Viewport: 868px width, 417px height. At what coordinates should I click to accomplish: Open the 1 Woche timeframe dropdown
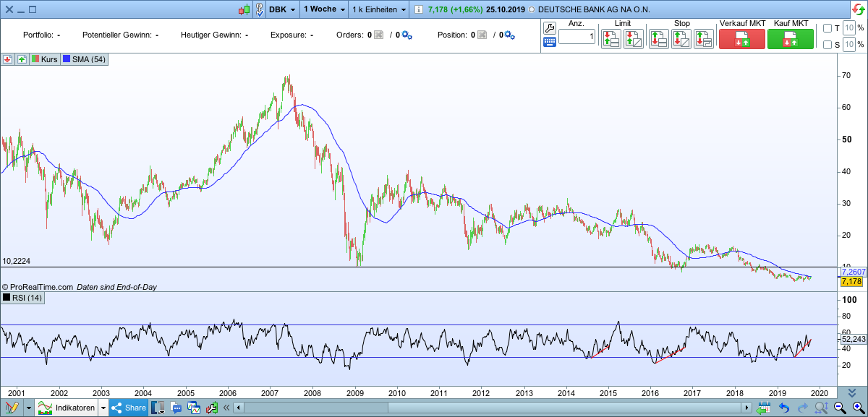(323, 9)
